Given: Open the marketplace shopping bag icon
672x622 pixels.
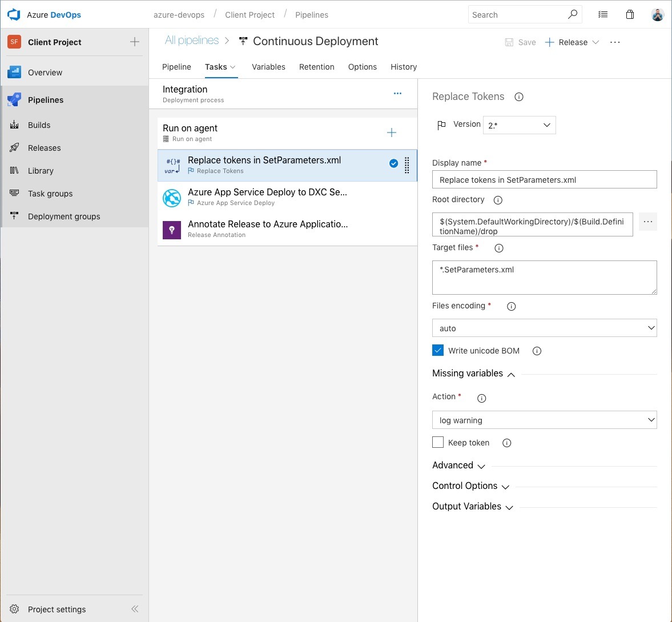Looking at the screenshot, I should click(x=630, y=15).
